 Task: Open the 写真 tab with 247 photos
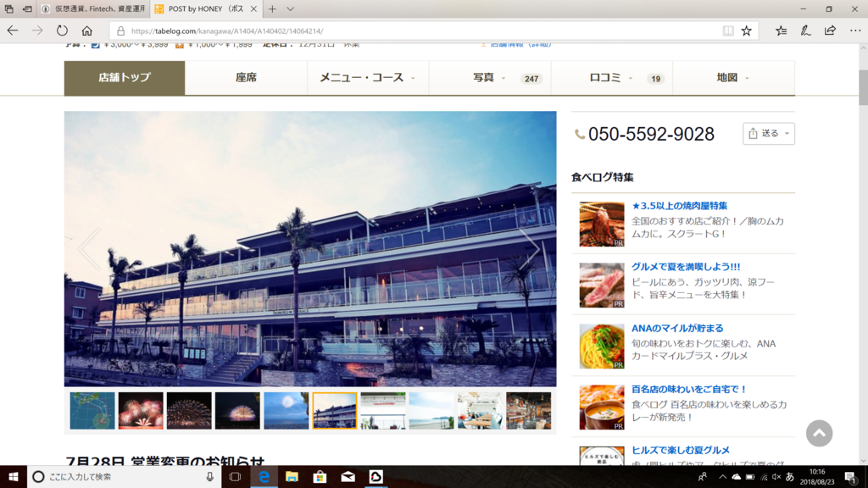pyautogui.click(x=490, y=78)
